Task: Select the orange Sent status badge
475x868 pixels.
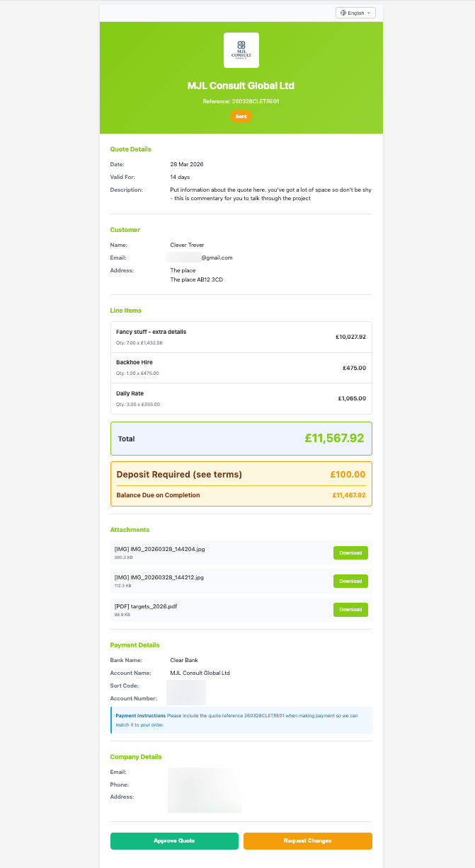Action: tap(241, 116)
